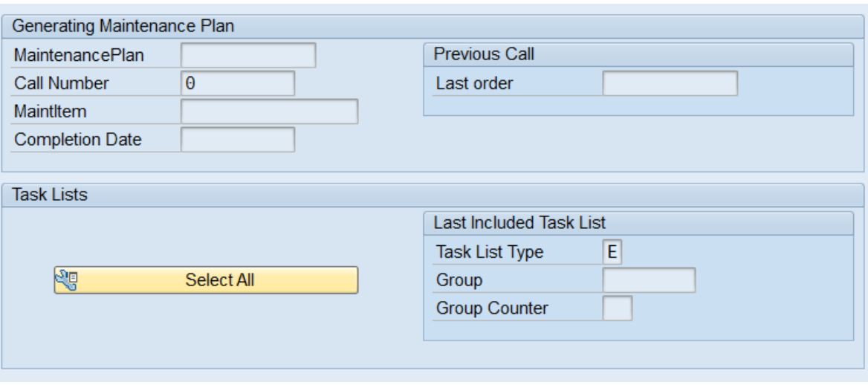Click the Task List Type label
Image resolution: width=868 pixels, height=385 pixels.
[490, 253]
